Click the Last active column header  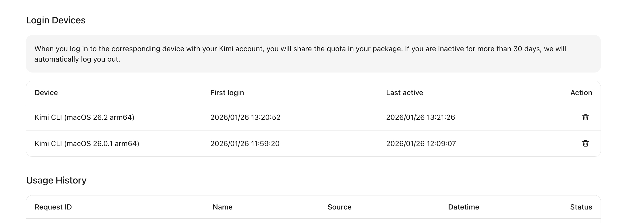(x=404, y=93)
